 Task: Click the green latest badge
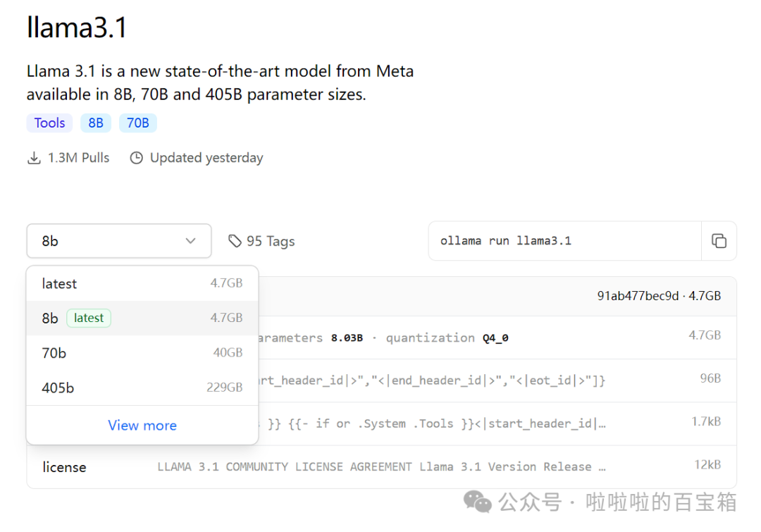[x=89, y=318]
